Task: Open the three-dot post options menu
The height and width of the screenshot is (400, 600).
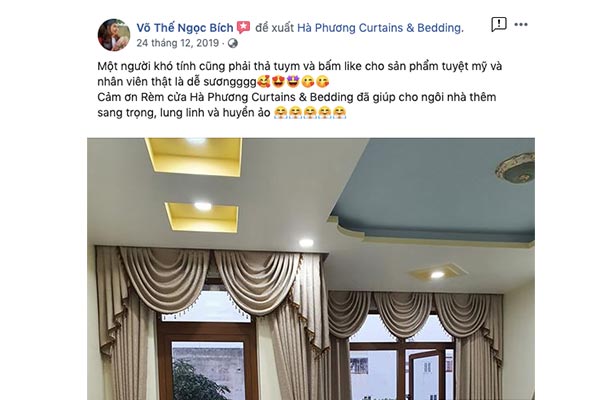Action: coord(521,24)
